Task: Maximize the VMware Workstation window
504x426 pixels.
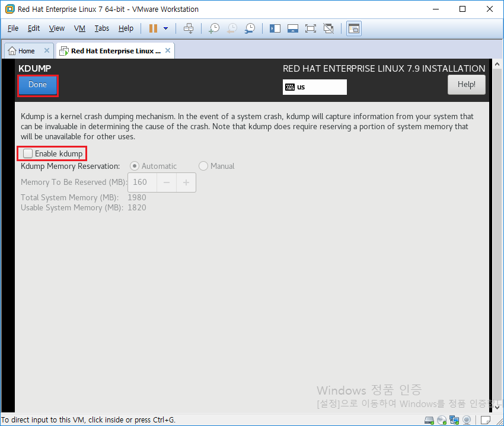Action: tap(462, 9)
